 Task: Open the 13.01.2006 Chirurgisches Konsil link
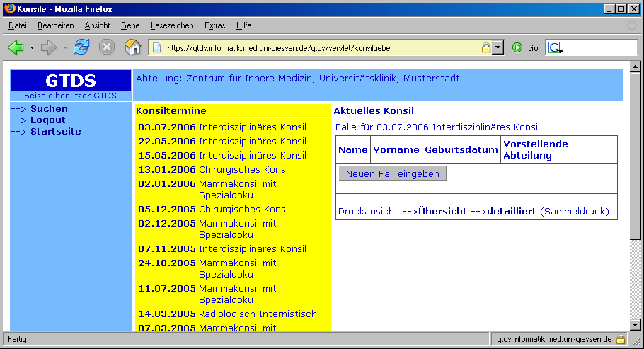click(x=214, y=170)
